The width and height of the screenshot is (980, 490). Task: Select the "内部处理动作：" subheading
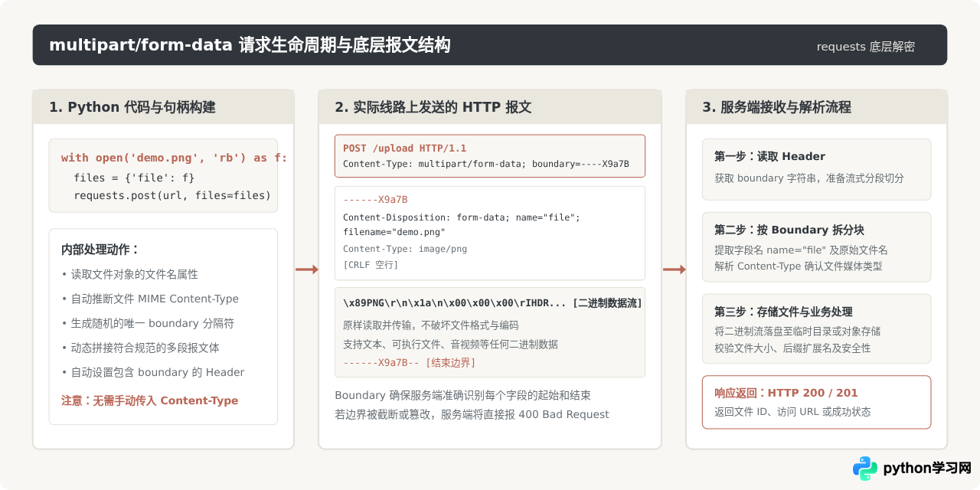pyautogui.click(x=101, y=250)
